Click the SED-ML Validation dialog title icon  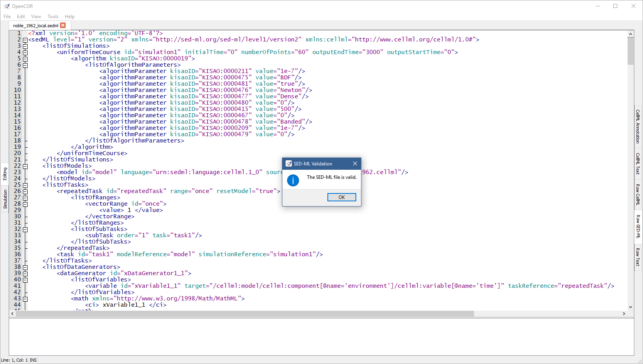tap(289, 163)
